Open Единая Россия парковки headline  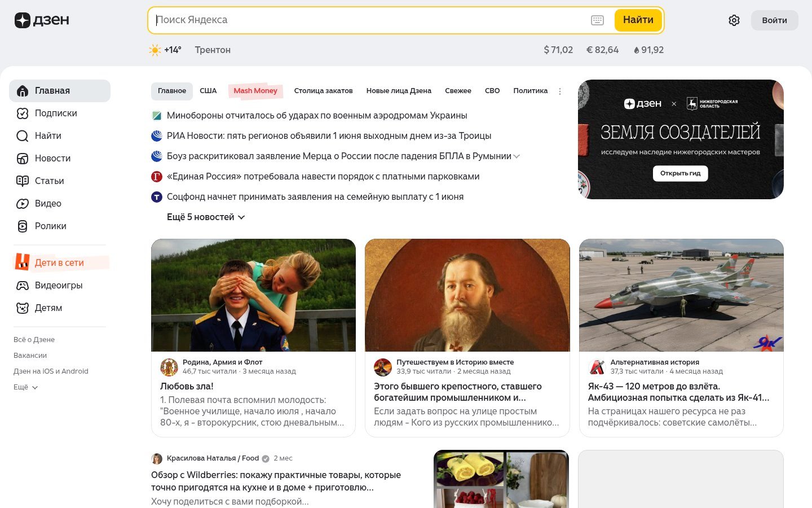(323, 177)
